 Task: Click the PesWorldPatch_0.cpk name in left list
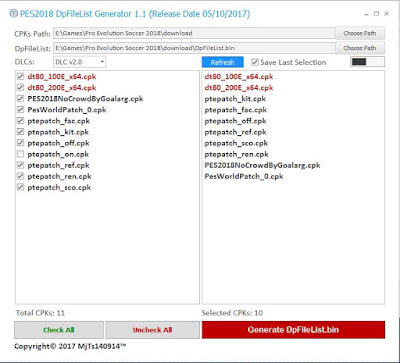click(x=67, y=110)
